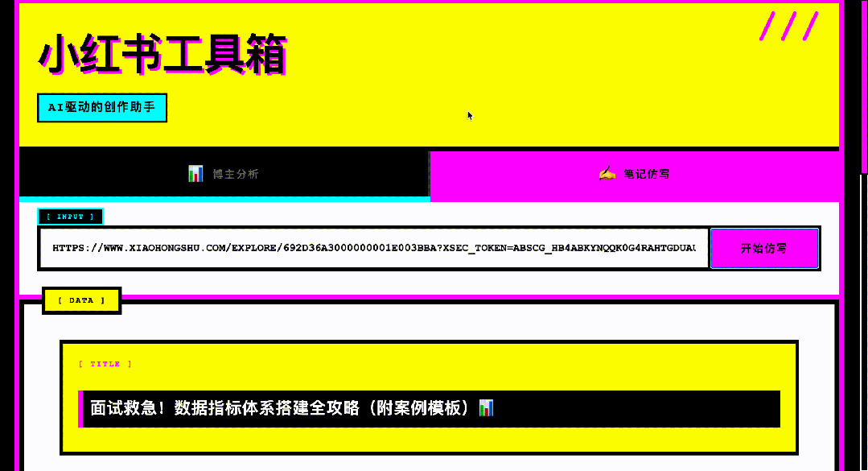Click the bar chart emoji in the note title

(x=486, y=407)
